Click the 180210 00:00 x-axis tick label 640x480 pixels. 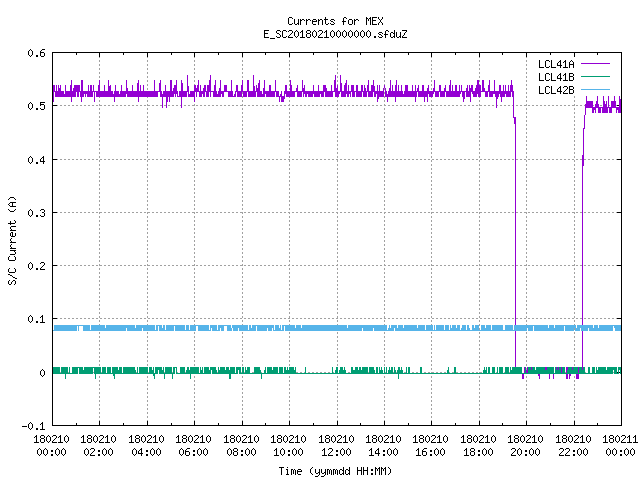point(51,446)
